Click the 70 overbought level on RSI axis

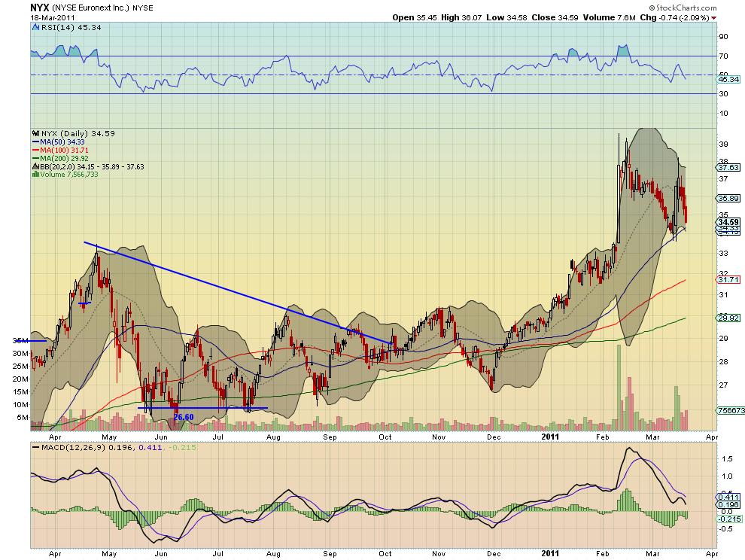723,56
